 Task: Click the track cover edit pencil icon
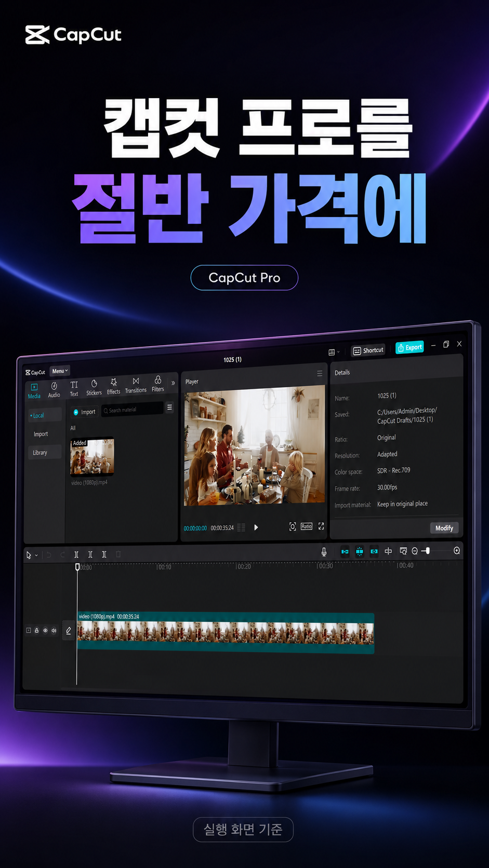[x=68, y=631]
